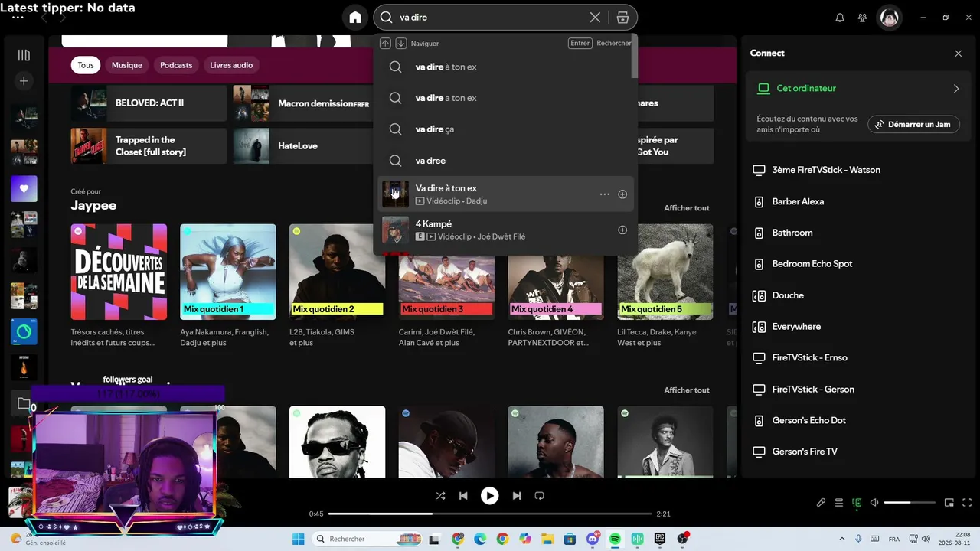Open more options for Va dire à ton ex

pyautogui.click(x=605, y=194)
